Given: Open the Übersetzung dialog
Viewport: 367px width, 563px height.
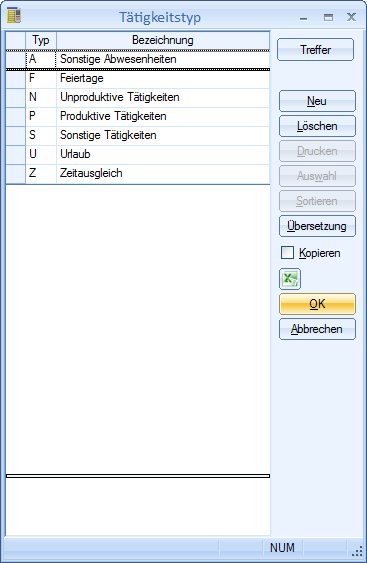Looking at the screenshot, I should point(317,226).
